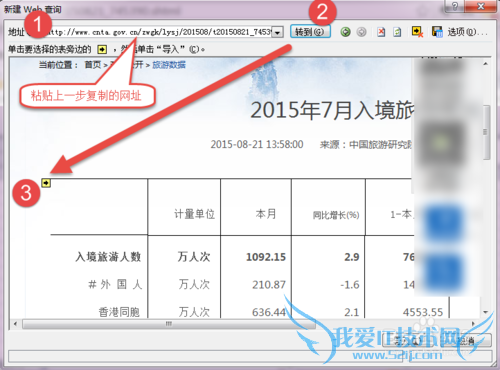The width and height of the screenshot is (500, 370).
Task: Click the 首页 breadcrumb link
Action: (93, 65)
